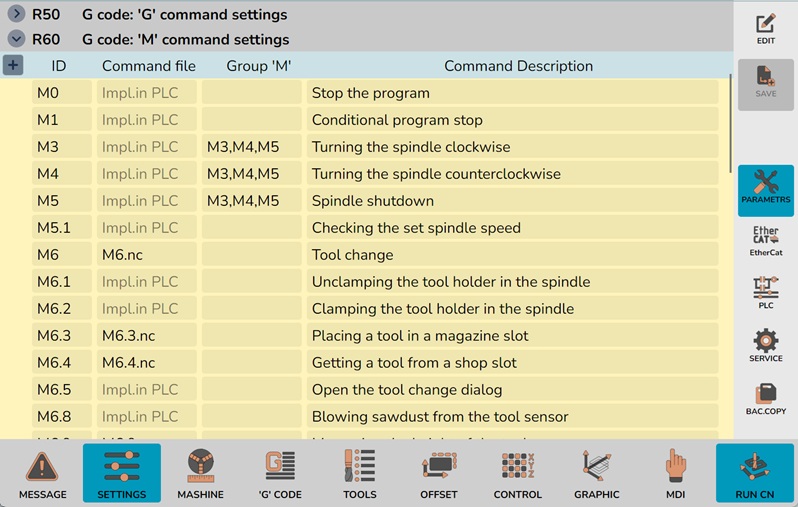Open the Offset page
798x507 pixels.
coord(439,474)
